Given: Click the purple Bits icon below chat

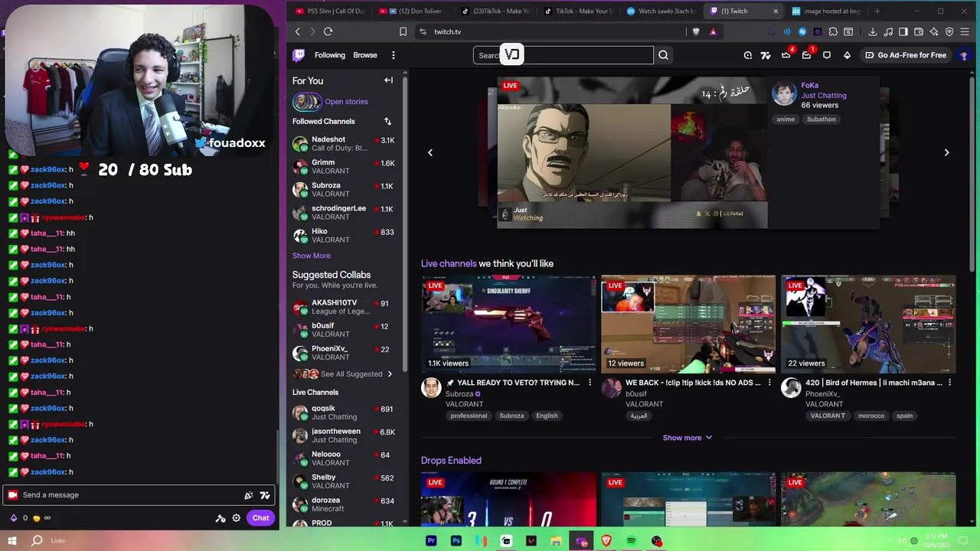Looking at the screenshot, I should point(13,518).
